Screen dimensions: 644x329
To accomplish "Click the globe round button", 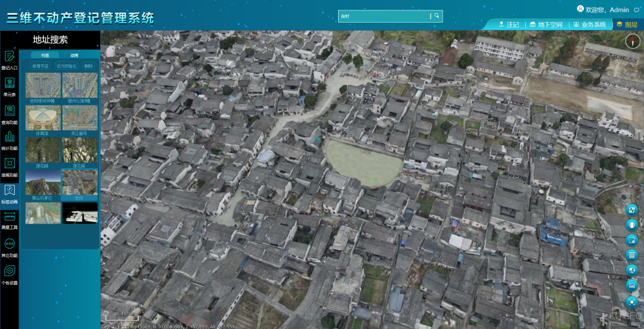I will (x=631, y=270).
